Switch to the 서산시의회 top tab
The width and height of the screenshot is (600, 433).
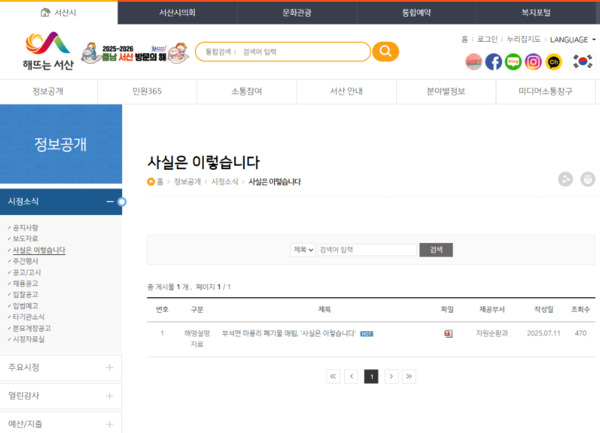click(178, 13)
